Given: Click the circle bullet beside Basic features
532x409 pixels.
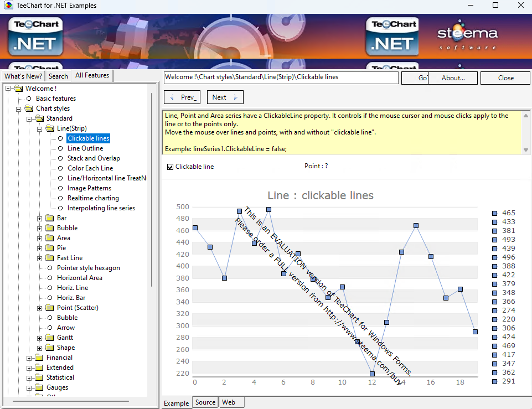Looking at the screenshot, I should click(x=29, y=99).
